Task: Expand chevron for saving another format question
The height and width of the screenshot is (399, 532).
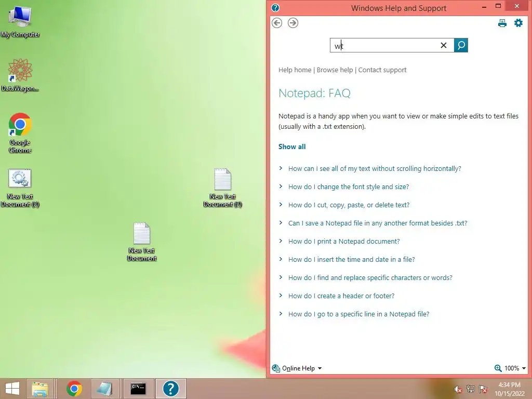Action: point(281,222)
